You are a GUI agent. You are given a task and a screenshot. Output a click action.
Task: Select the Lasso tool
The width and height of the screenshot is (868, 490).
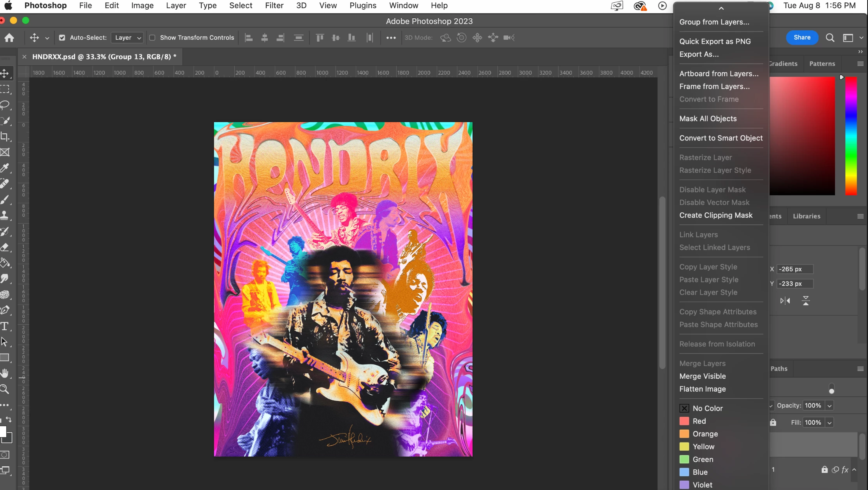click(x=5, y=105)
